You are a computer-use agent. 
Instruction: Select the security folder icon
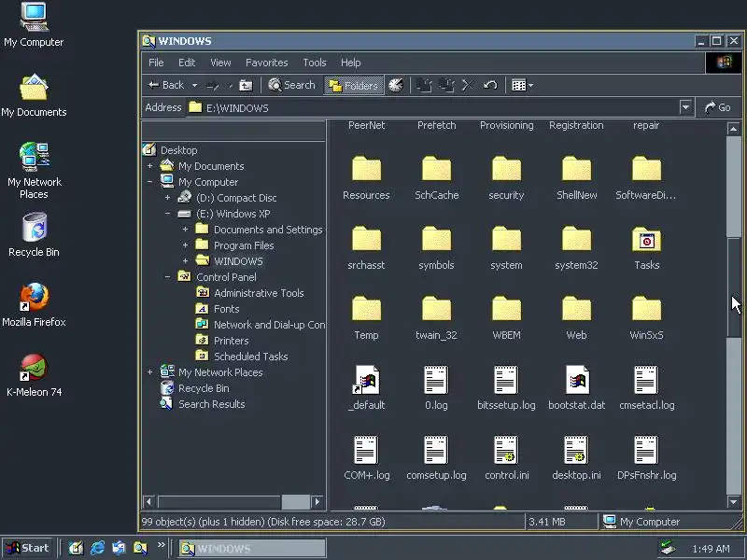coord(506,169)
